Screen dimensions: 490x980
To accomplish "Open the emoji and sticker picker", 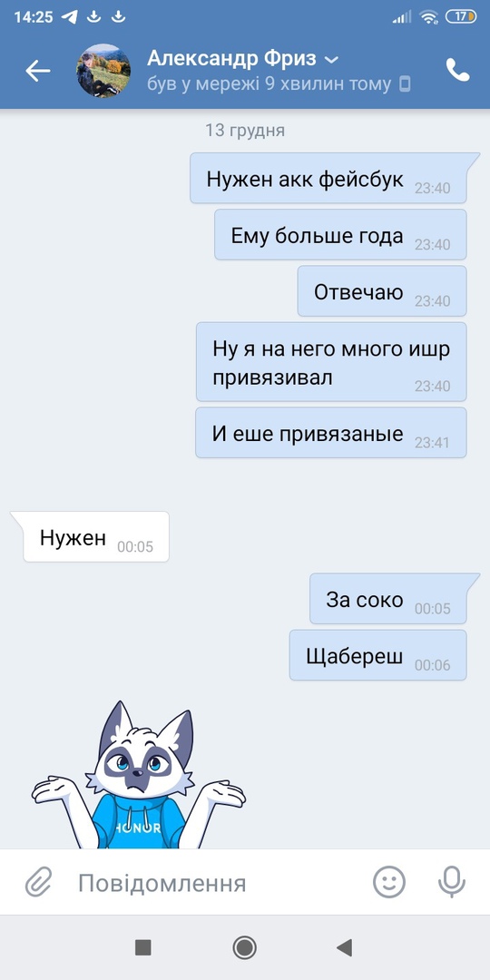I will pyautogui.click(x=388, y=883).
